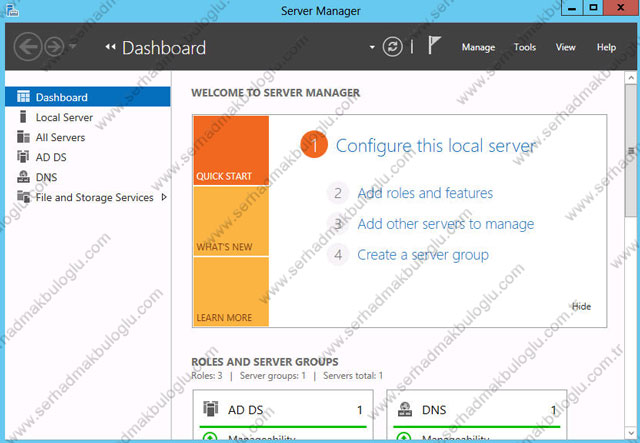Click the orange step 1 circle
The height and width of the screenshot is (443, 640).
[314, 144]
